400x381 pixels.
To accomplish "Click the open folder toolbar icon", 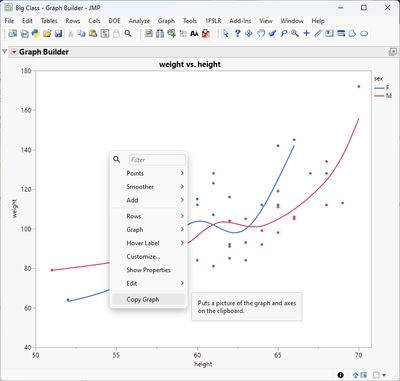I will 47,33.
